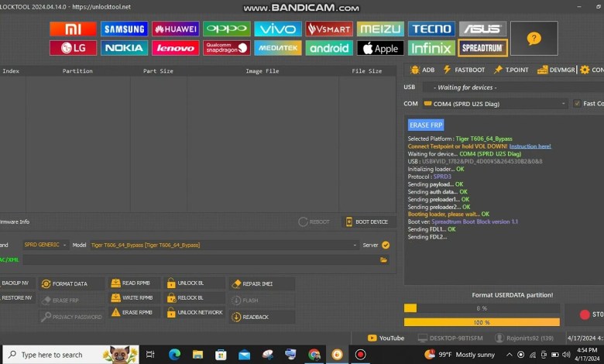
Task: Click the red STOP button
Action: tap(585, 314)
